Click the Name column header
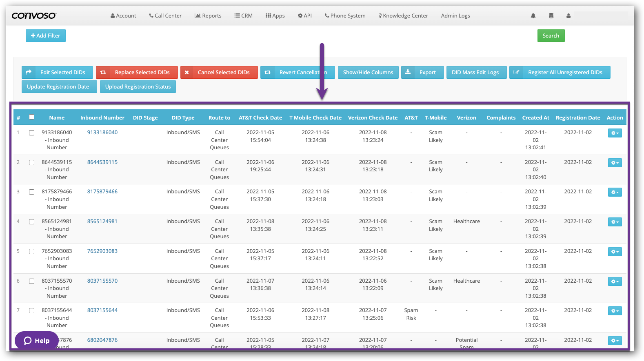This screenshot has height=361, width=644. coord(57,117)
